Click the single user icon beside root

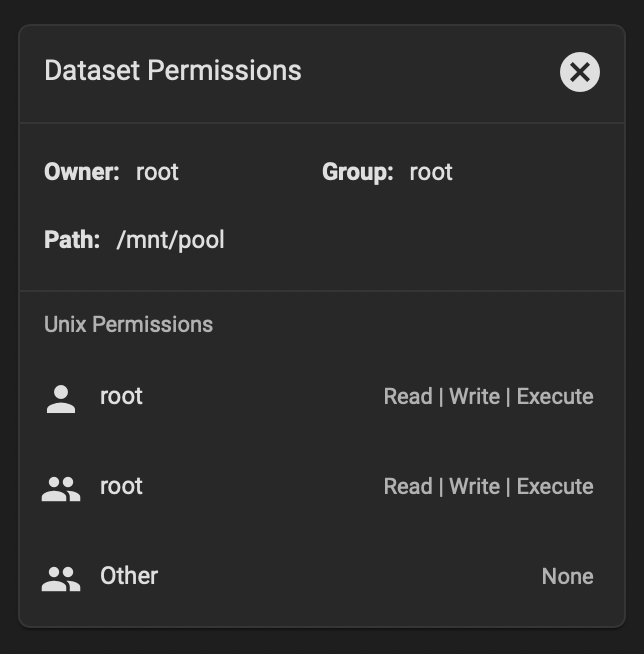pyautogui.click(x=61, y=399)
